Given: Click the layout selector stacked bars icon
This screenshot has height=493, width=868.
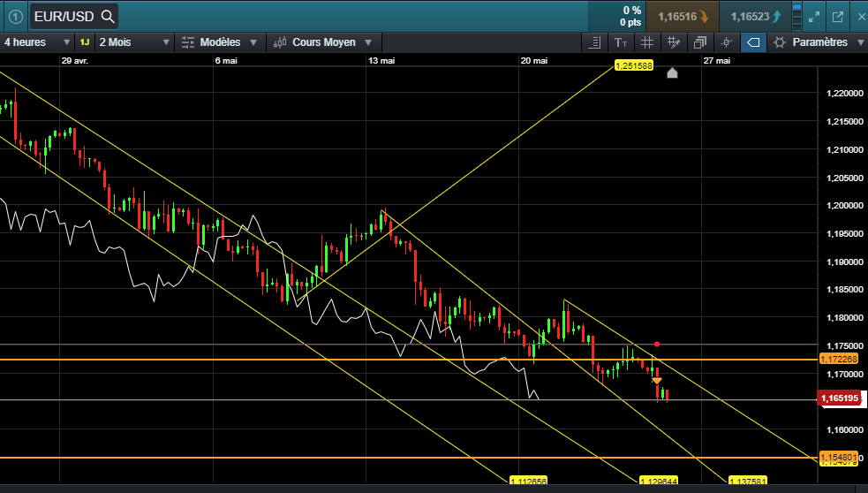Looking at the screenshot, I should point(796,16).
